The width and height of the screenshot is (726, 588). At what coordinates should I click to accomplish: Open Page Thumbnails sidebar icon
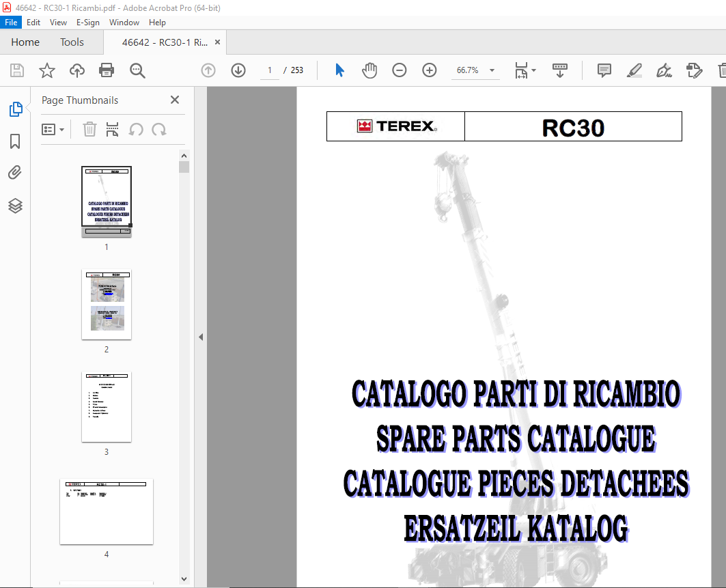(15, 109)
